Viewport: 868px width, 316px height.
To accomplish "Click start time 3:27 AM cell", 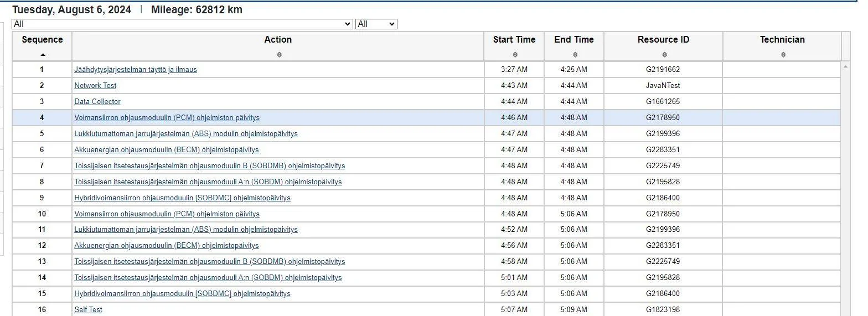I will click(x=514, y=70).
